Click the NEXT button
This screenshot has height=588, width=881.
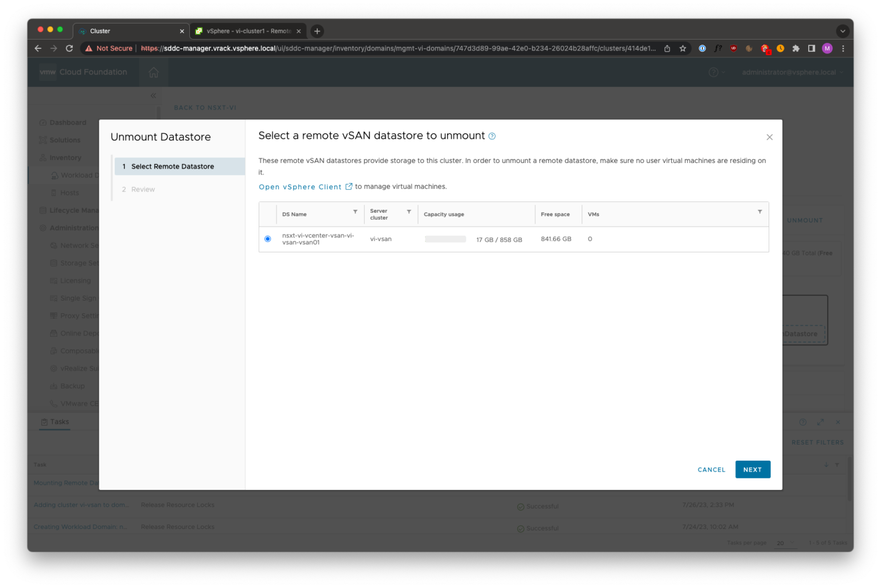pyautogui.click(x=753, y=469)
